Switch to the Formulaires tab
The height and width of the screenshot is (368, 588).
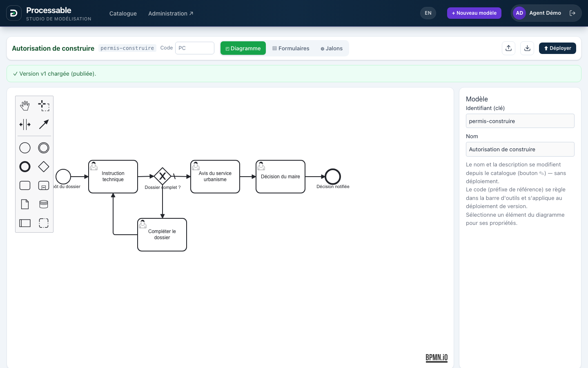point(291,48)
